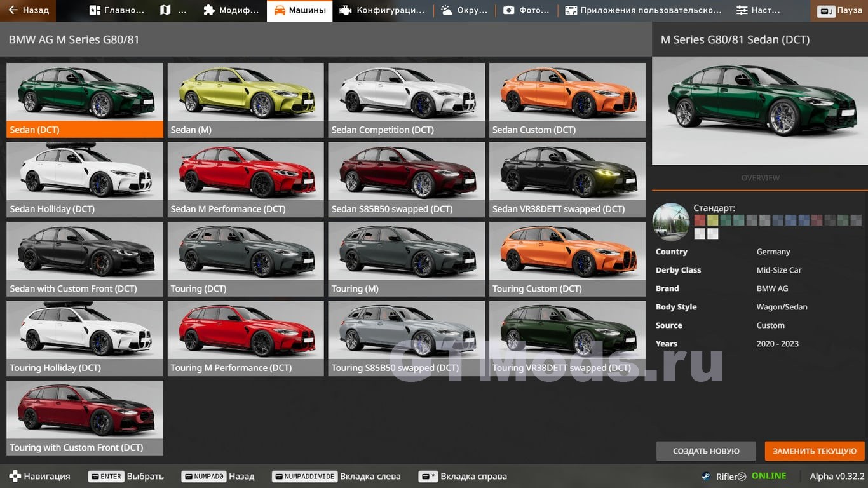Click the Навигация d-pad icon
868x488 pixels.
[x=15, y=476]
